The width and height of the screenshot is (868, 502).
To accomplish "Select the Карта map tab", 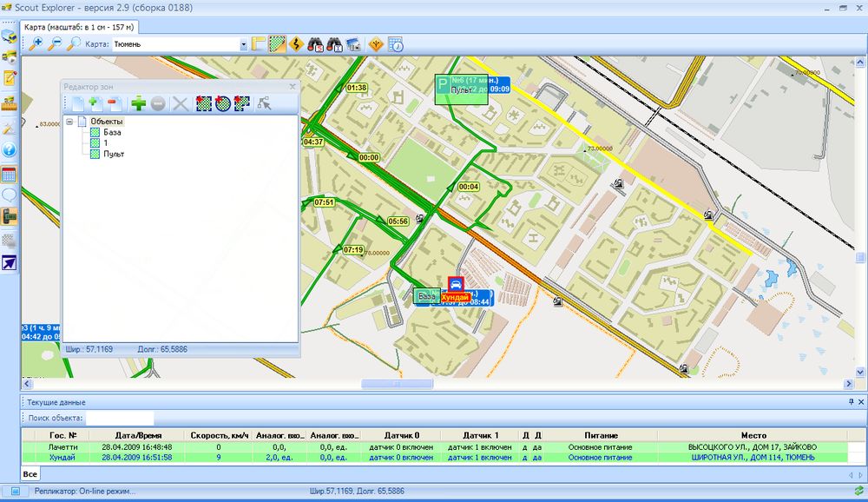I will pos(79,27).
